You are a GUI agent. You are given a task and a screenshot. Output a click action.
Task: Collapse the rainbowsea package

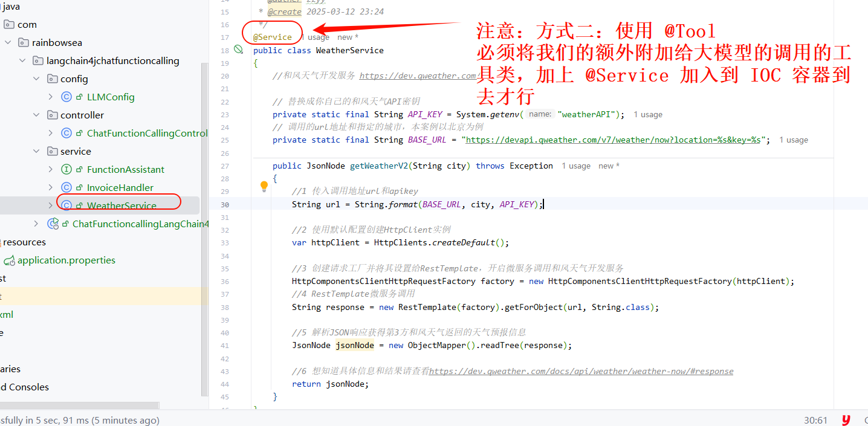tap(8, 42)
